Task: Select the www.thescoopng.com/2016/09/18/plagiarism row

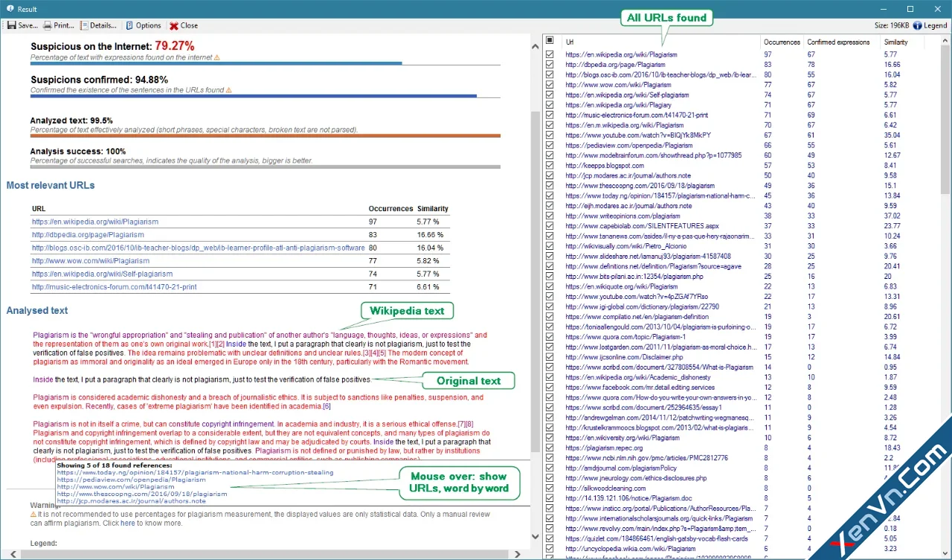Action: pos(741,185)
